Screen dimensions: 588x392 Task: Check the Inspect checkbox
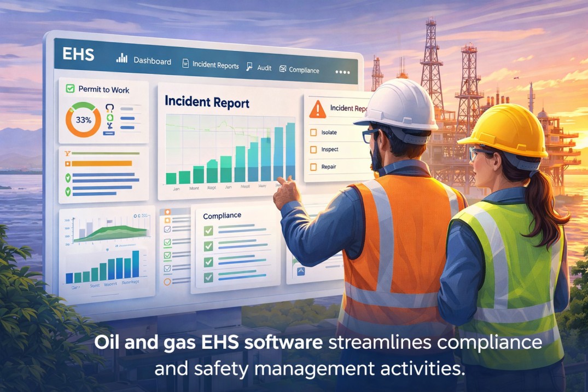click(313, 149)
